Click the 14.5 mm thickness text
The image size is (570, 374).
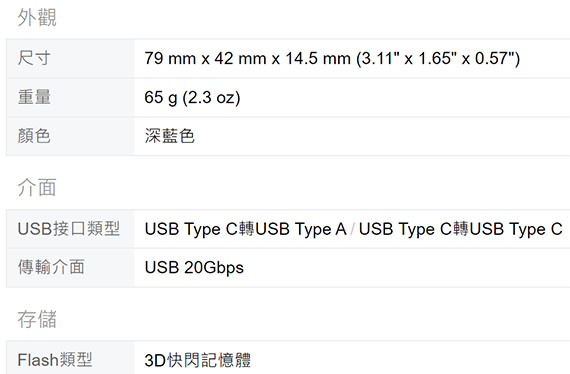point(318,58)
